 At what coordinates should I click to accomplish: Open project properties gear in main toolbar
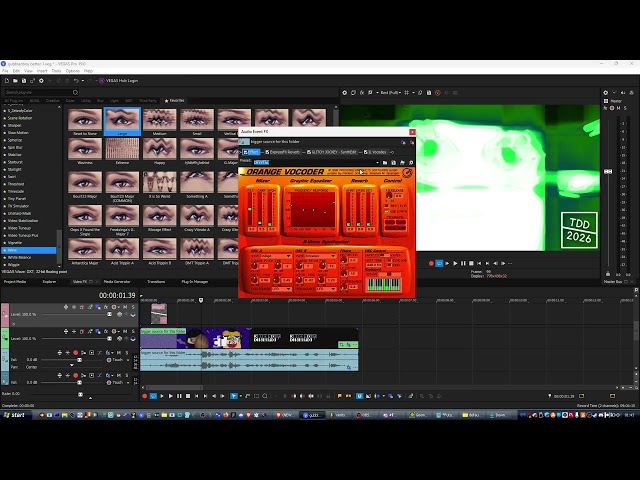[41, 81]
